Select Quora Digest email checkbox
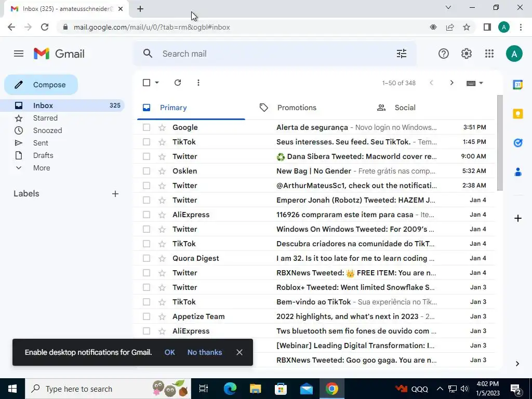The image size is (532, 399). coord(147,258)
